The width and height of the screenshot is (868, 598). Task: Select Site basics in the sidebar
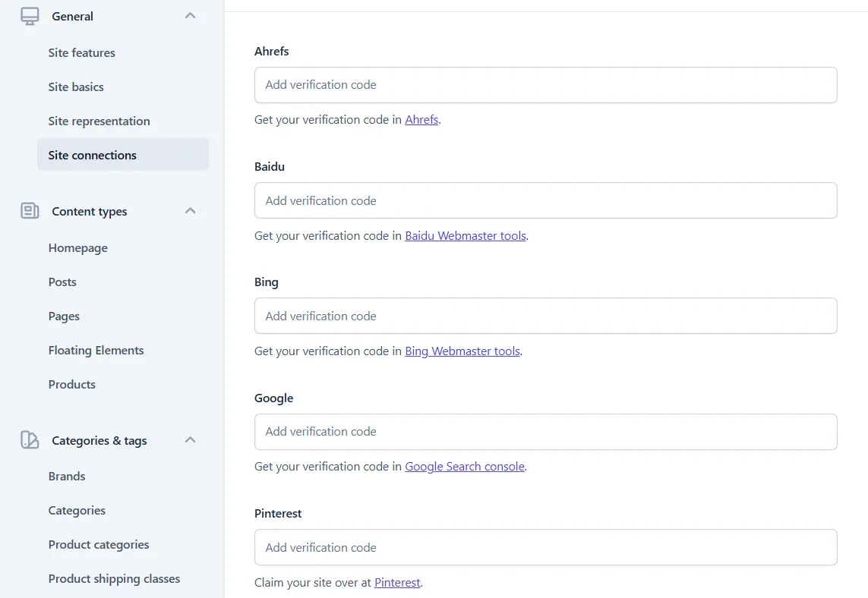tap(75, 87)
